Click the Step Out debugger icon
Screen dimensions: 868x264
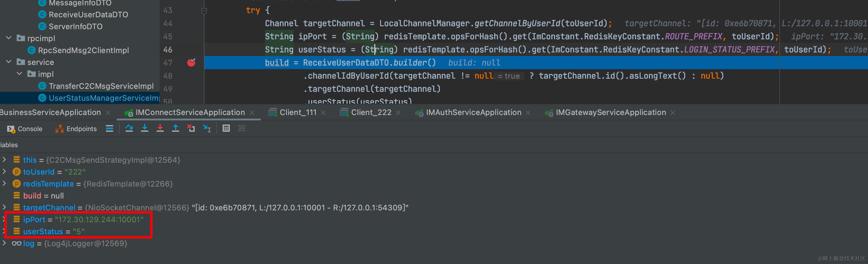coord(176,128)
